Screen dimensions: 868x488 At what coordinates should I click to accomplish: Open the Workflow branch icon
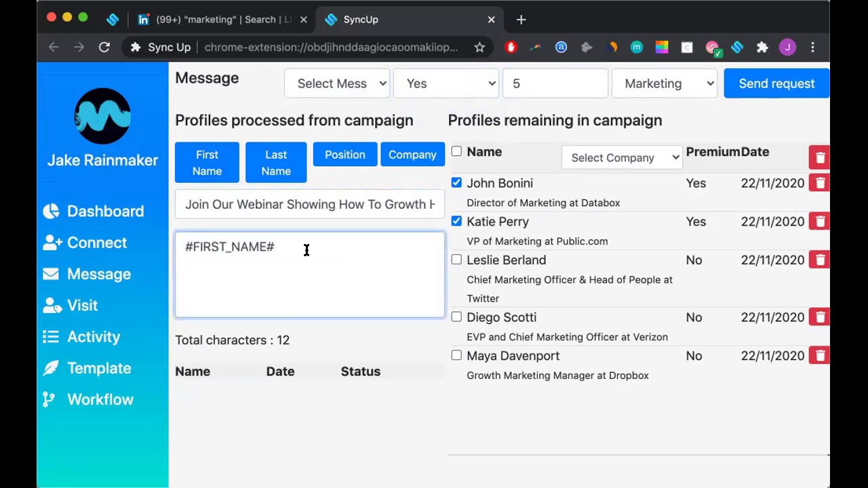(49, 400)
